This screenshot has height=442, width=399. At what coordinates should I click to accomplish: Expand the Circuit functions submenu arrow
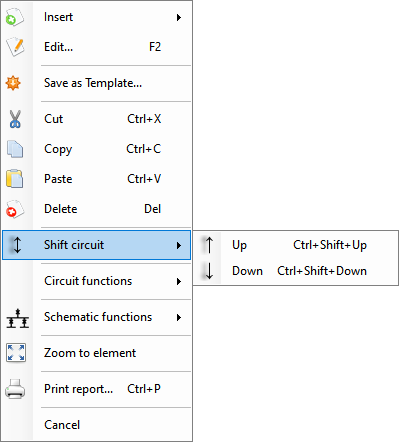click(179, 281)
